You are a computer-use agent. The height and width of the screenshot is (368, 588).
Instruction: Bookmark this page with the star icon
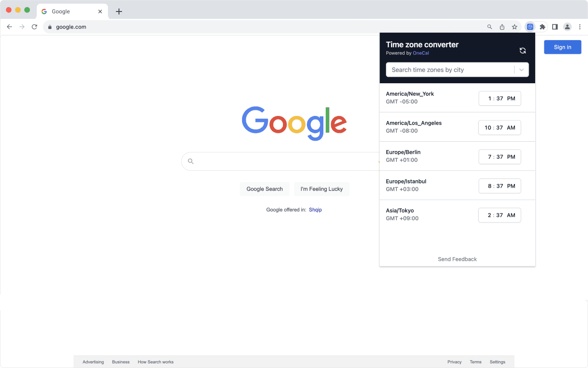click(x=514, y=27)
